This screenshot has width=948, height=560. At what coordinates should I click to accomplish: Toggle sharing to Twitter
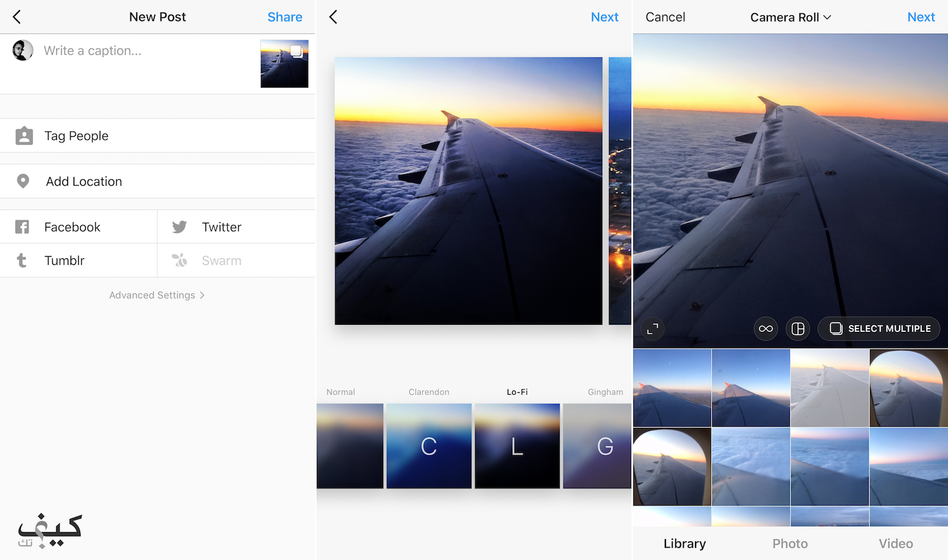tap(236, 227)
